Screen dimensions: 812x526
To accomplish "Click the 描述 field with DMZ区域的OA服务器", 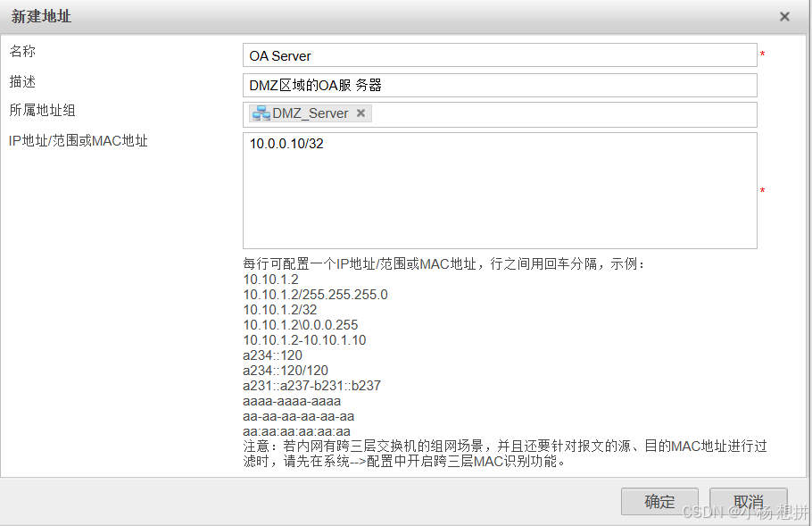I will pyautogui.click(x=500, y=85).
